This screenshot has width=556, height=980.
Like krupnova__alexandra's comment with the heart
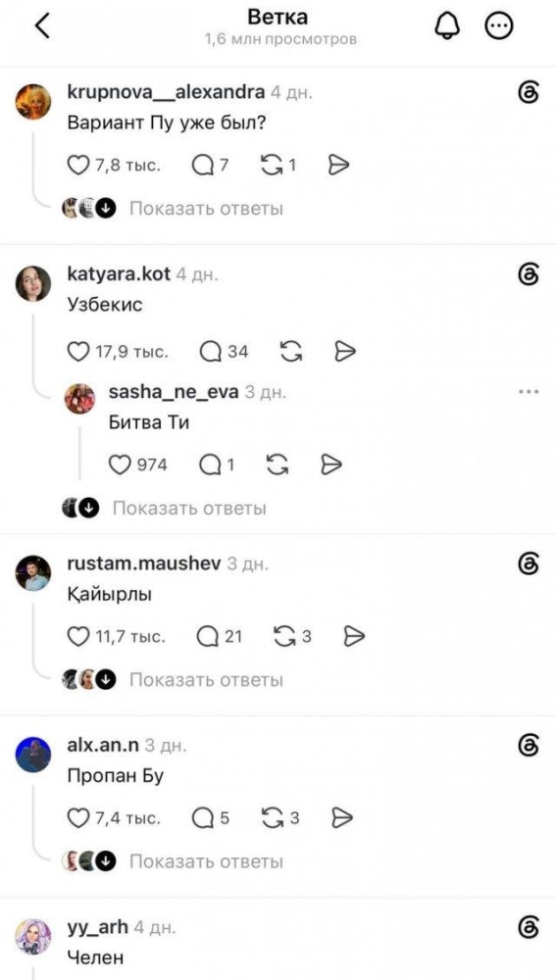pos(77,165)
